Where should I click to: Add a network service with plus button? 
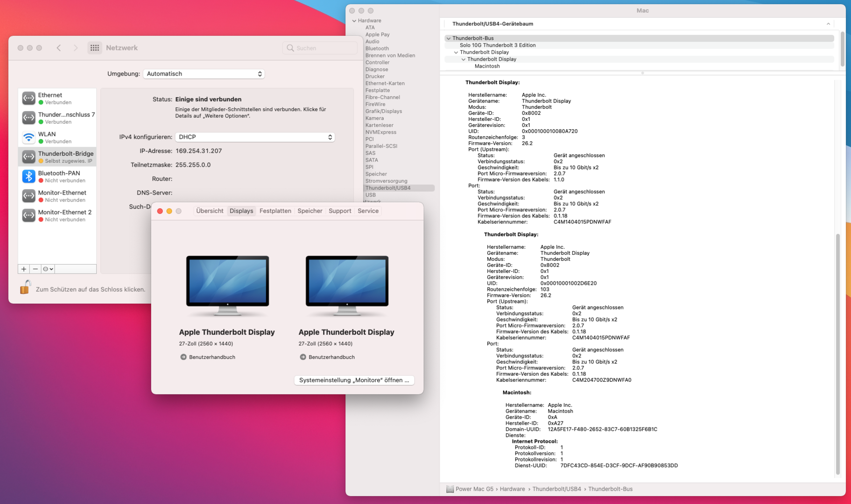point(24,269)
